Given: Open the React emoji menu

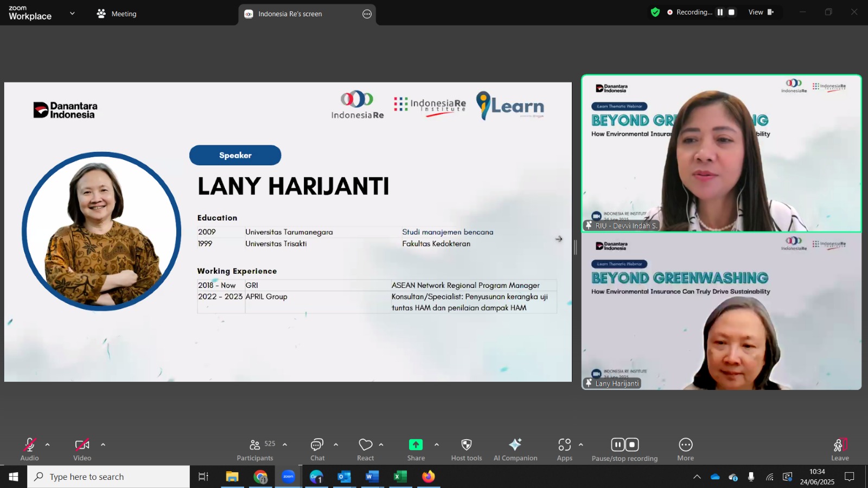Looking at the screenshot, I should coord(366,450).
